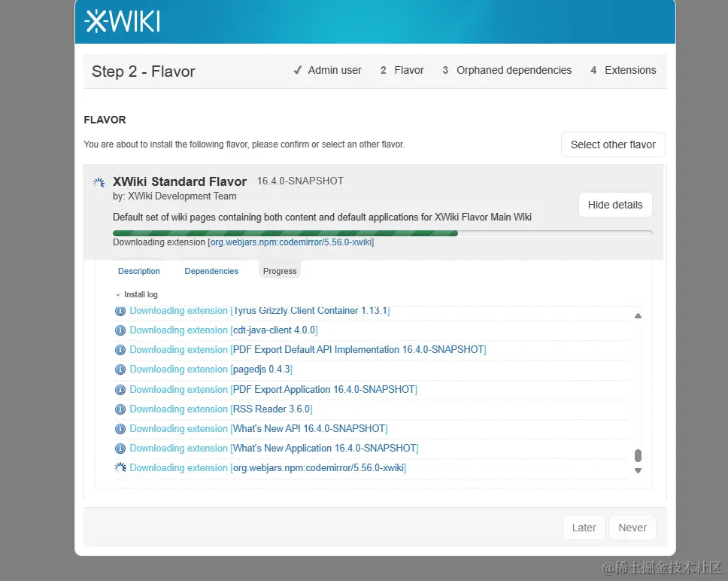Image resolution: width=728 pixels, height=581 pixels.
Task: Open PDF Export Default API Implementation link
Action: point(359,350)
